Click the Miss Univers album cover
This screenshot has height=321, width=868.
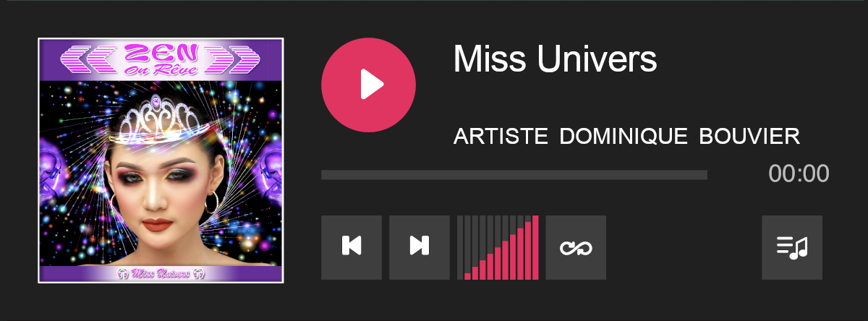click(x=161, y=160)
